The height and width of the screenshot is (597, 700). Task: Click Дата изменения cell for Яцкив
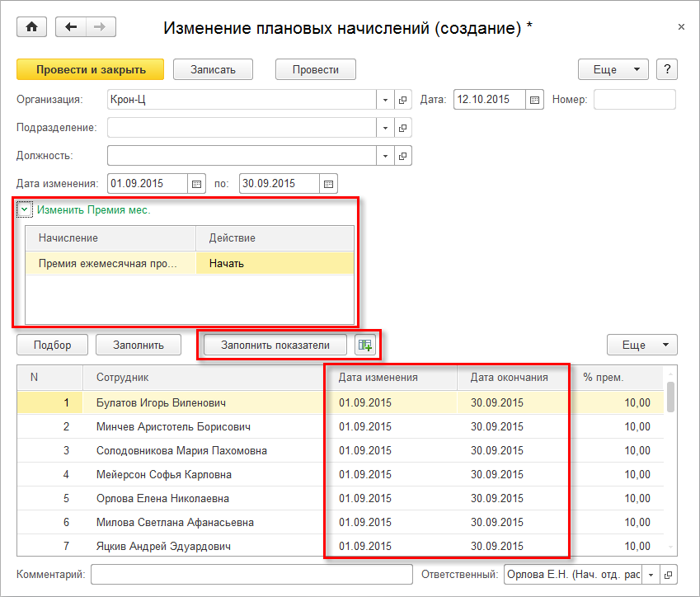(x=392, y=546)
